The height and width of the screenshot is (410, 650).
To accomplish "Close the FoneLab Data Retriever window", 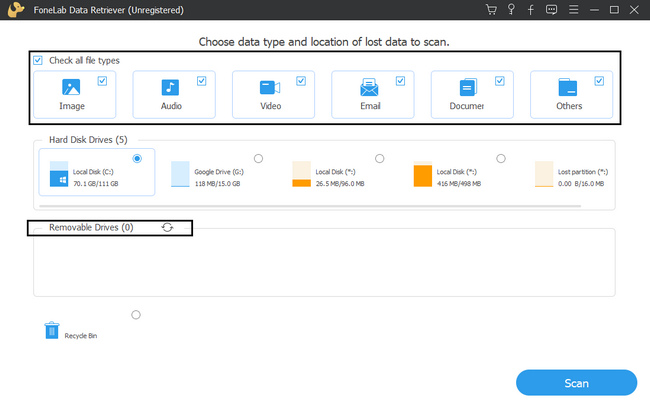I will click(x=634, y=10).
